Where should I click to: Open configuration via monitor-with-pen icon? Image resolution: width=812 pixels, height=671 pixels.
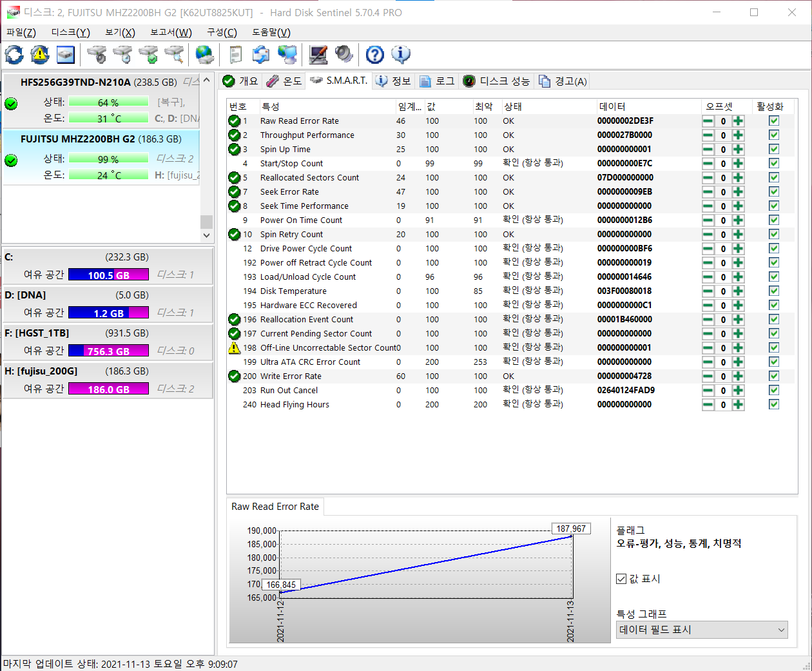[318, 55]
